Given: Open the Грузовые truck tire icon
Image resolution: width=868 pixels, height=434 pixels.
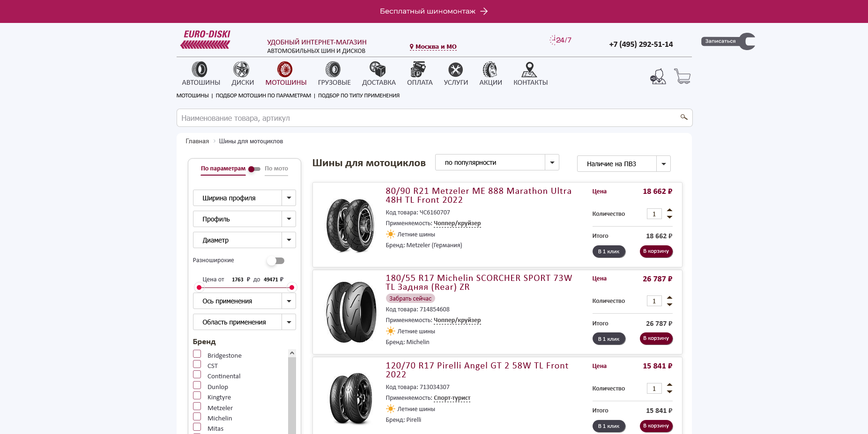Looking at the screenshot, I should pos(333,69).
